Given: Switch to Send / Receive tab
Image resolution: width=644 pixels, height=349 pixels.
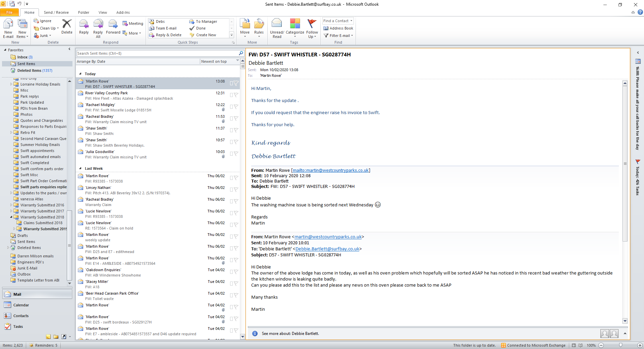Looking at the screenshot, I should click(56, 12).
